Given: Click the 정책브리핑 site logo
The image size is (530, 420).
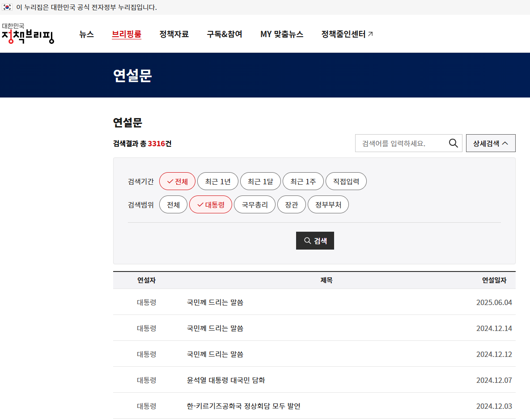Looking at the screenshot, I should [28, 34].
